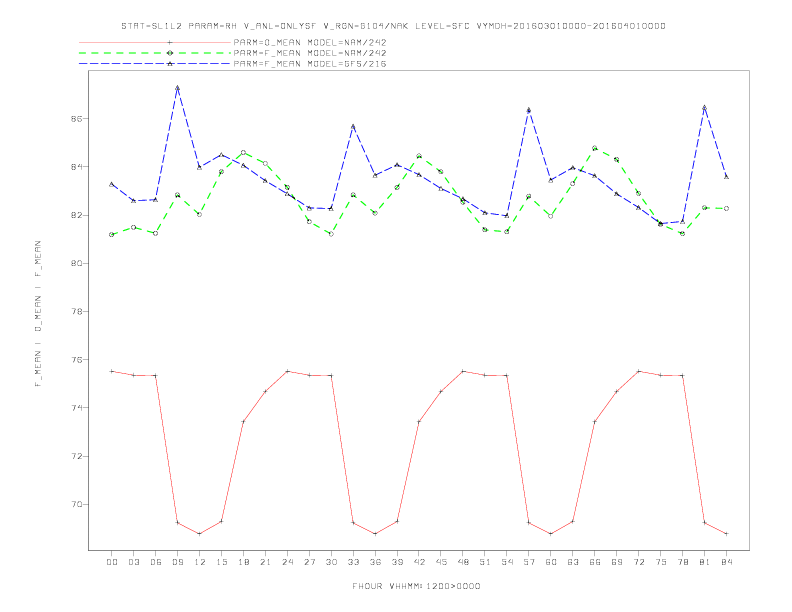Click y-axis tick label 80
This screenshot has width=792, height=612.
coord(76,263)
